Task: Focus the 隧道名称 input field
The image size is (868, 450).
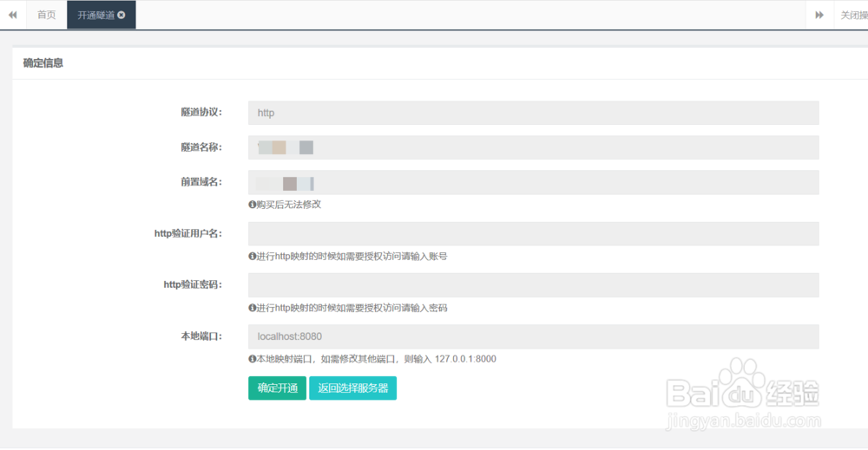Action: (534, 147)
